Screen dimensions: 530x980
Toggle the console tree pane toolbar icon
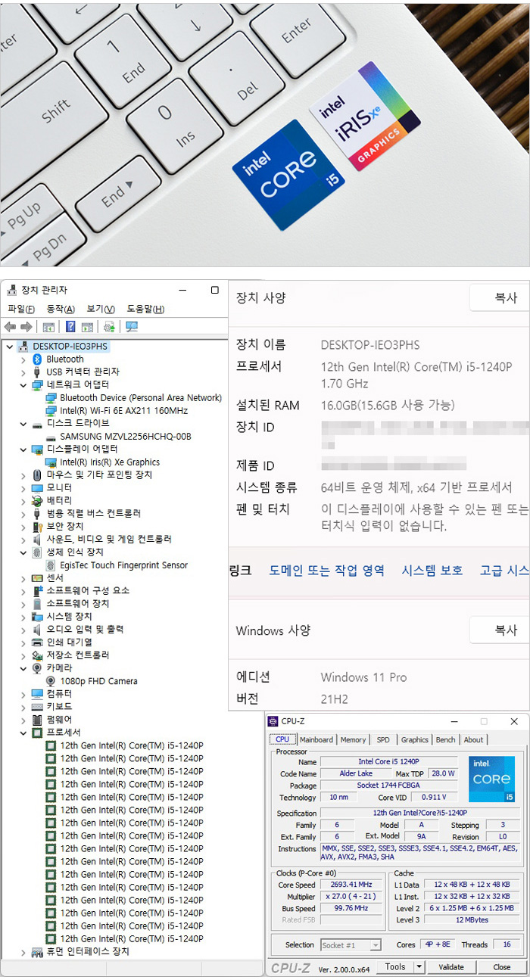click(48, 327)
